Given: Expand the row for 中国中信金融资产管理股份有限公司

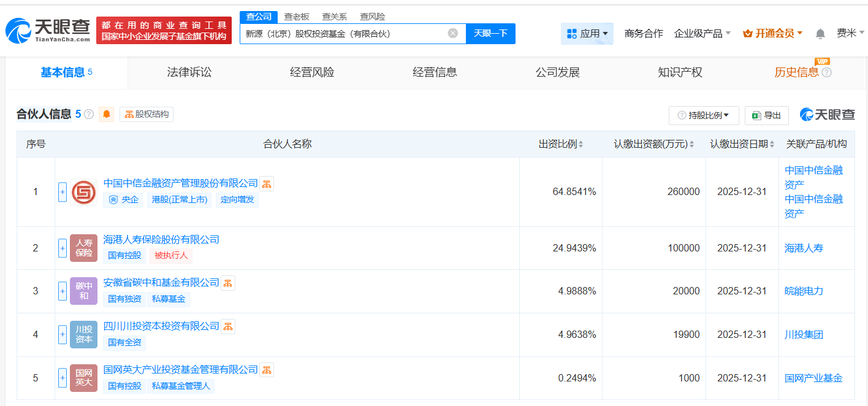Looking at the screenshot, I should point(63,192).
